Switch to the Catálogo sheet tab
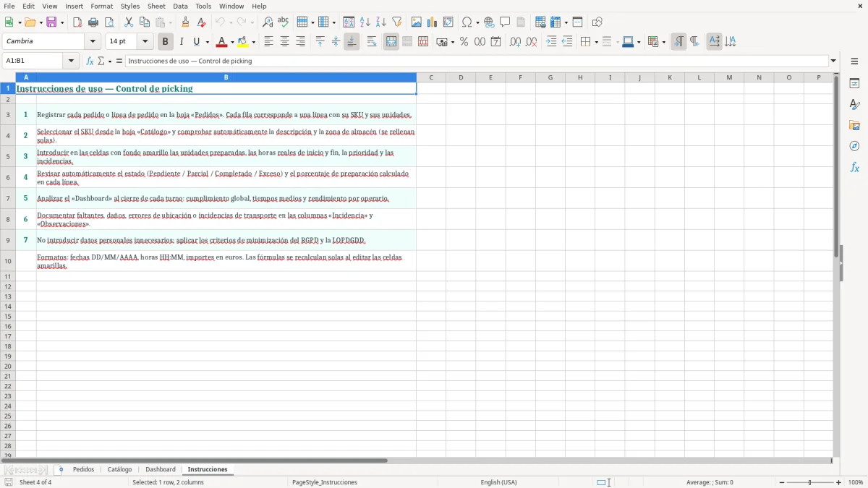868x488 pixels. tap(119, 470)
